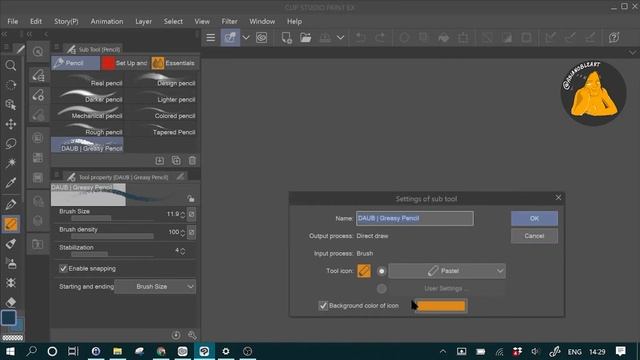Select the Operation object tool
640x360 pixels.
11,104
